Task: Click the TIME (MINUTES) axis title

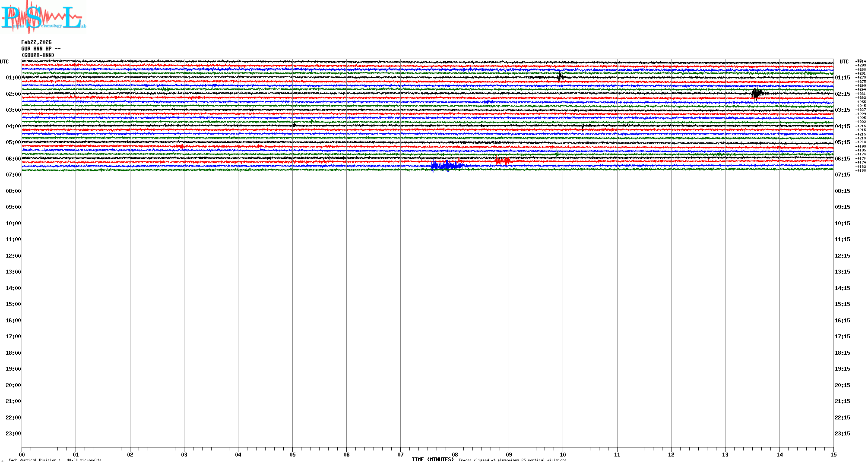Action: point(432,460)
